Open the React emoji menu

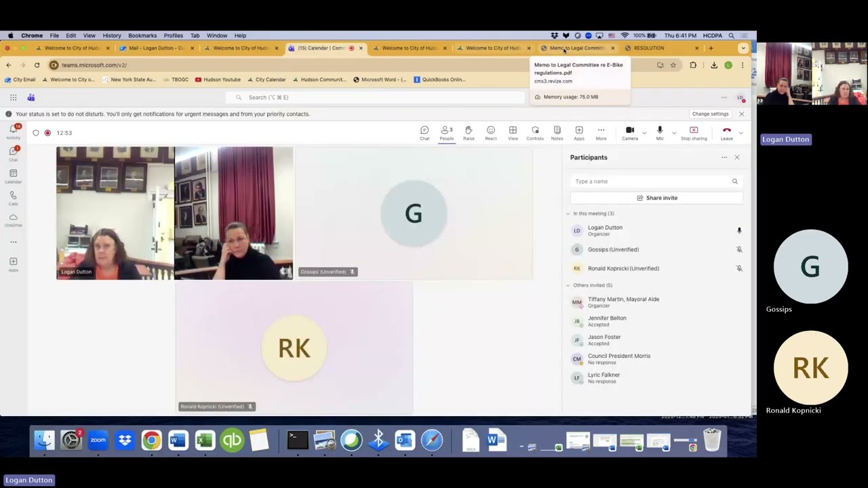coord(490,133)
